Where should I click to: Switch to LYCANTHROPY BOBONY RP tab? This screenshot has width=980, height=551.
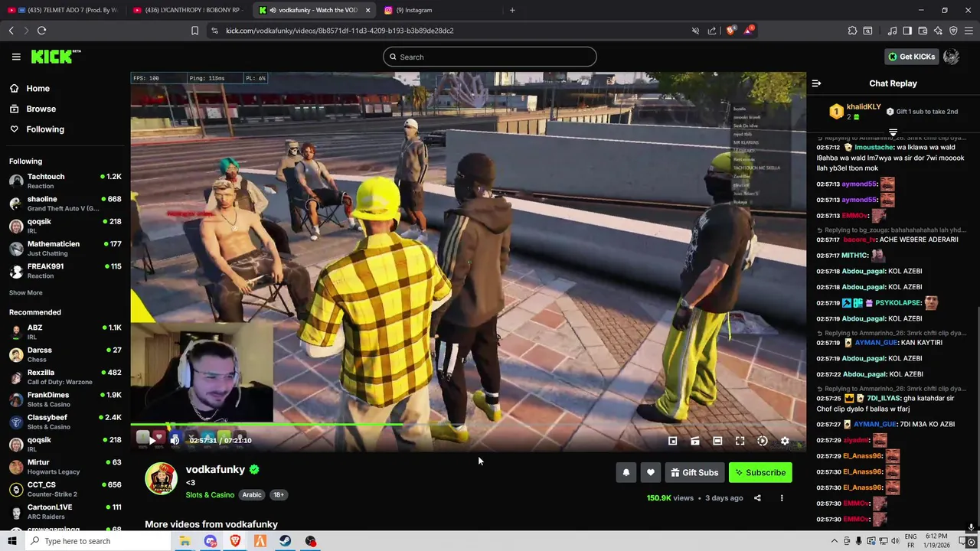pyautogui.click(x=188, y=10)
